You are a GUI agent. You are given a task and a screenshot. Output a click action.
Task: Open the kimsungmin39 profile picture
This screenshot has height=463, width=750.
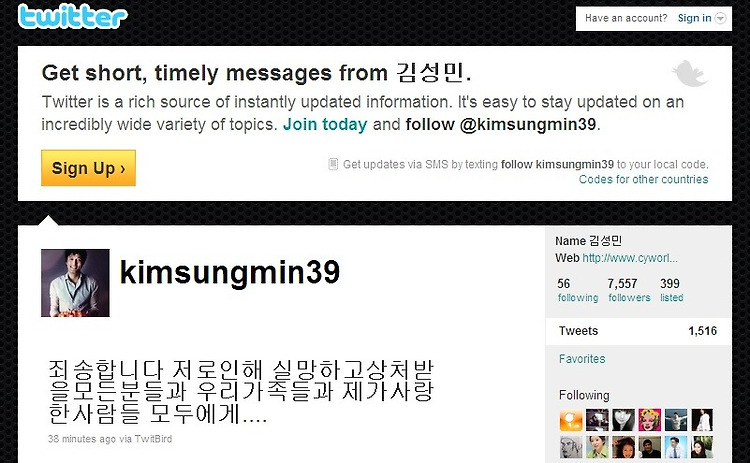(75, 283)
